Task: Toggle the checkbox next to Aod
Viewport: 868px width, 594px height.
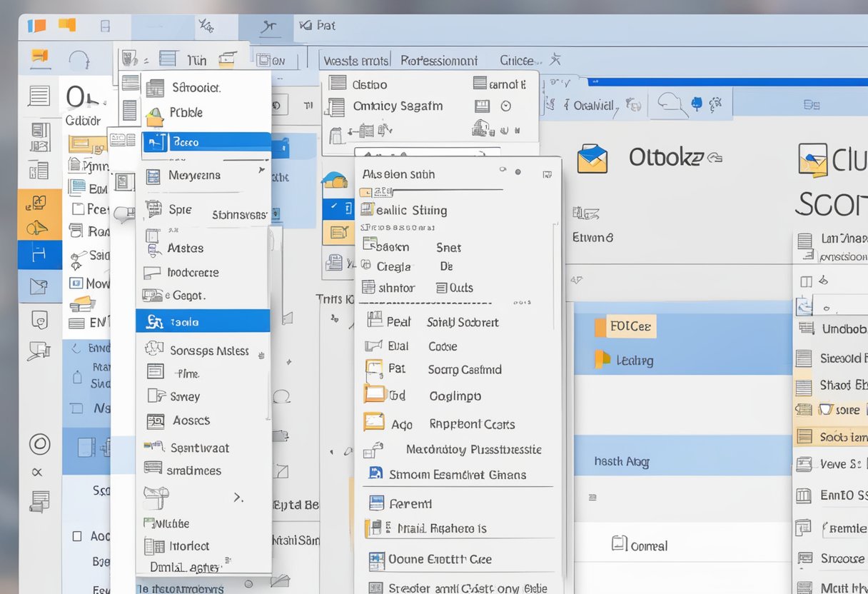Action: click(373, 423)
